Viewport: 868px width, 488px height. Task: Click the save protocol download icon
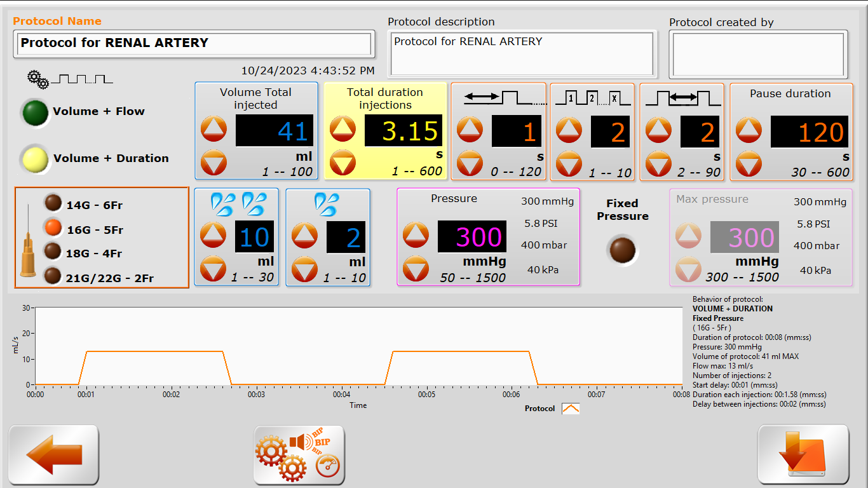(x=803, y=455)
